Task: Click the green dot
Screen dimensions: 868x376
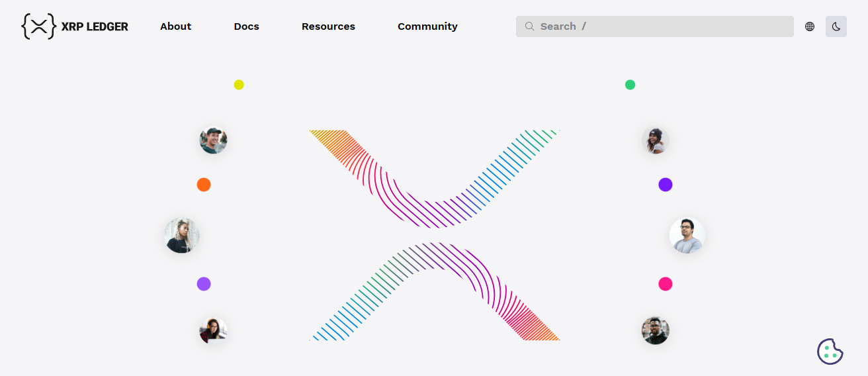Action: click(630, 85)
